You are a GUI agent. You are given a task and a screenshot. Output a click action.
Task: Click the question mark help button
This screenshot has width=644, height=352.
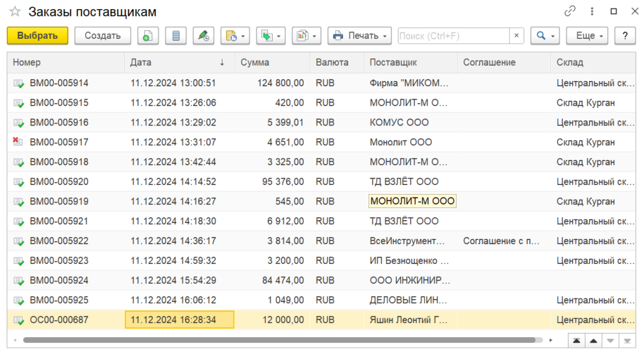[625, 36]
